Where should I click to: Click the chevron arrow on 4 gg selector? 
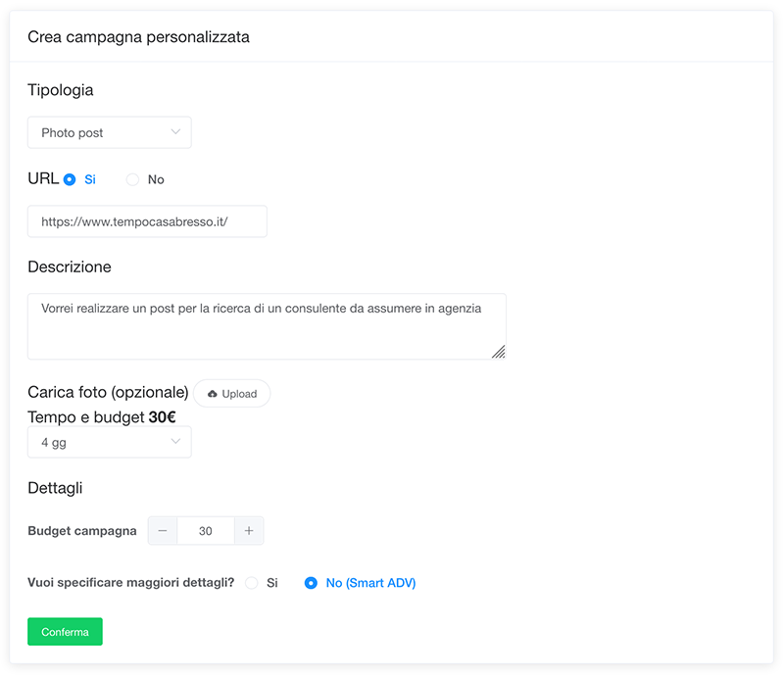pyautogui.click(x=175, y=442)
